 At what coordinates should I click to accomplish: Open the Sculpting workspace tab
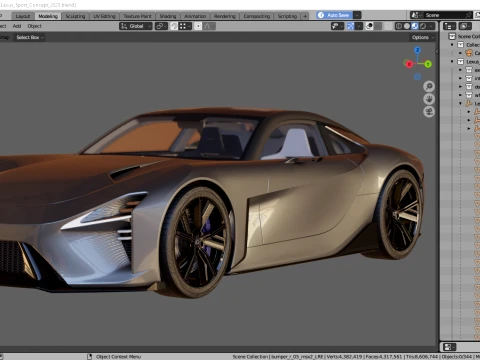(x=75, y=16)
